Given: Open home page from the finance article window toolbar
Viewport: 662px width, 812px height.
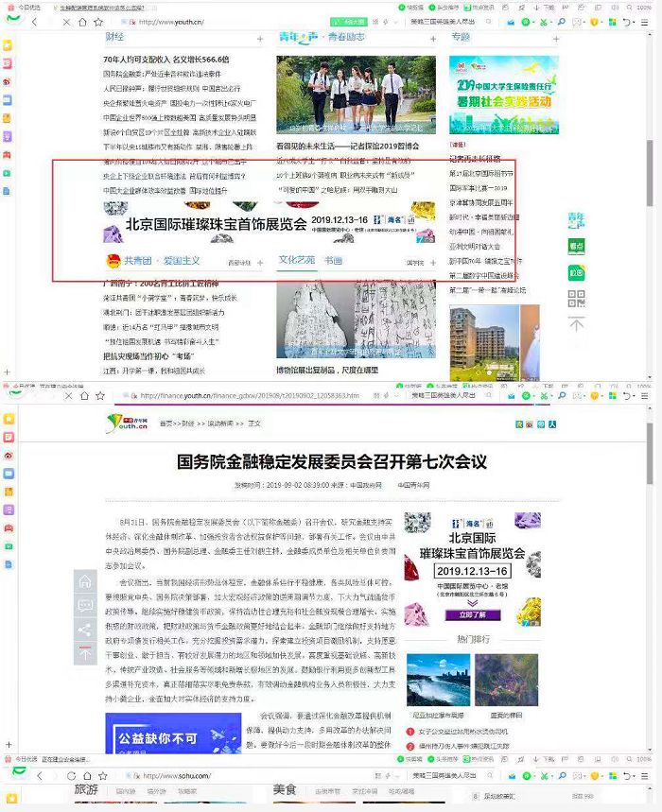Looking at the screenshot, I should click(x=84, y=396).
